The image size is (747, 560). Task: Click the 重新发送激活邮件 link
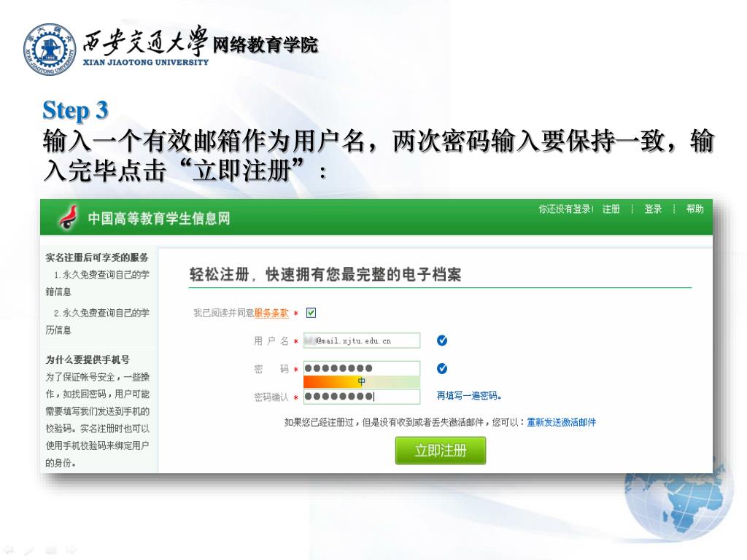[x=561, y=422]
